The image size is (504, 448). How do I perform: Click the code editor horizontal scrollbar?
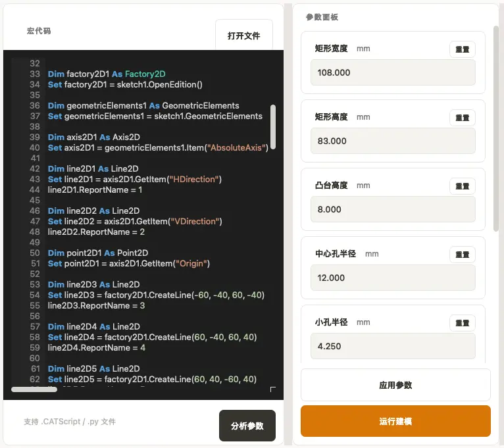click(x=34, y=389)
